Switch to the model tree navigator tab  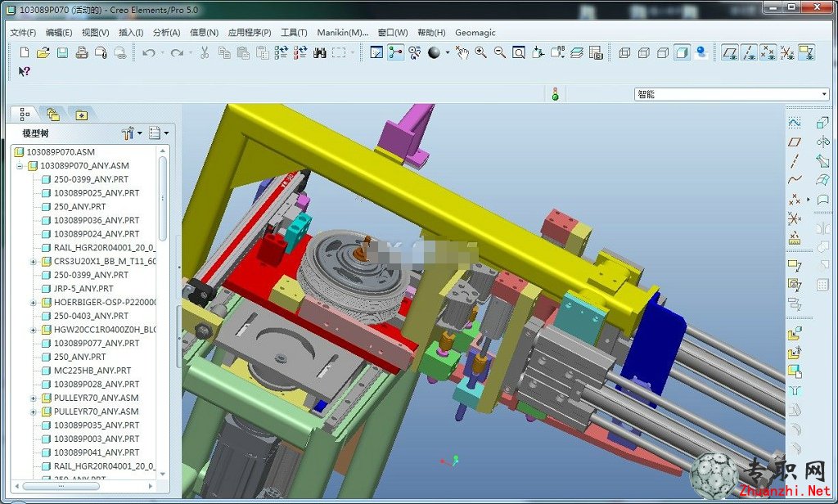(x=25, y=114)
